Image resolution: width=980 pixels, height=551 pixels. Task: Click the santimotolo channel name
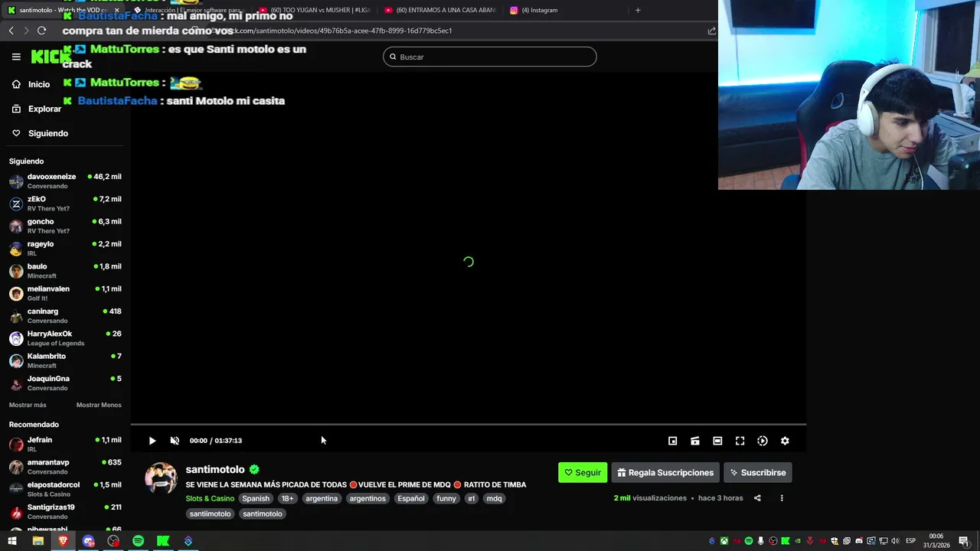point(215,469)
